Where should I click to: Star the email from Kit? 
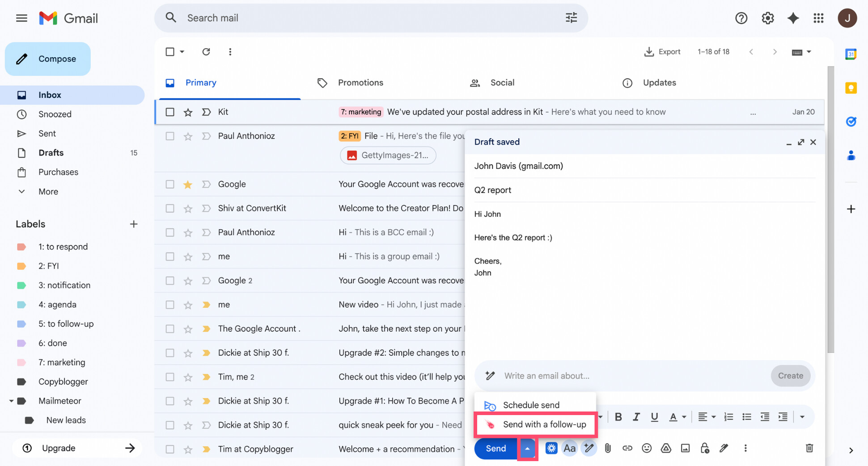click(x=188, y=112)
